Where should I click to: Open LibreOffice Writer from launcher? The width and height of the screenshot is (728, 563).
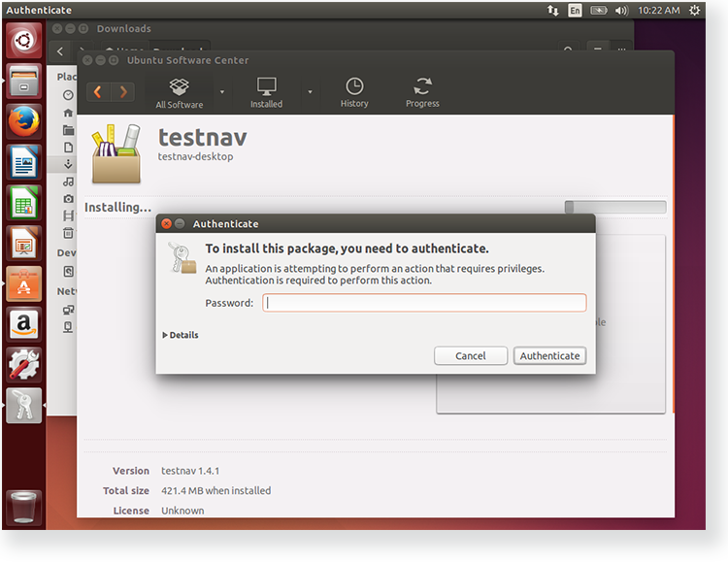click(x=24, y=162)
